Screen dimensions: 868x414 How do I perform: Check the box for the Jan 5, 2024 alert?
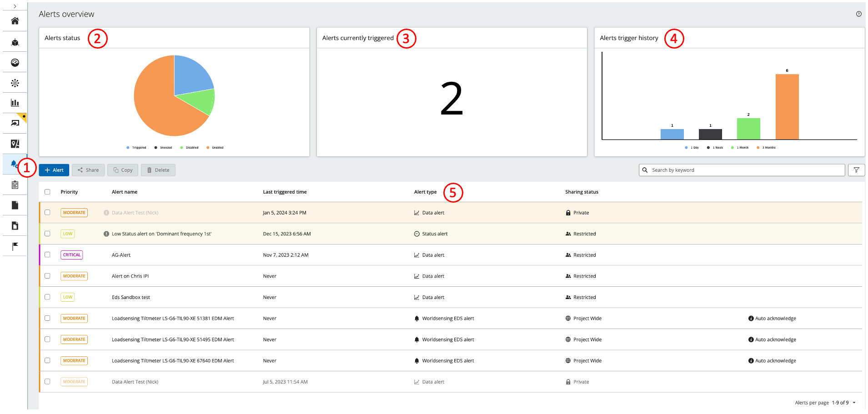[47, 213]
